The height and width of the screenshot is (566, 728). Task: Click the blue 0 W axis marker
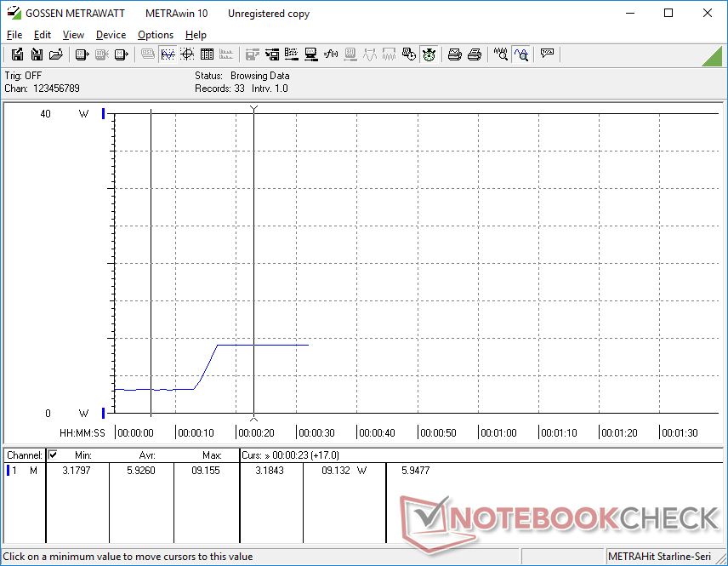click(x=104, y=413)
